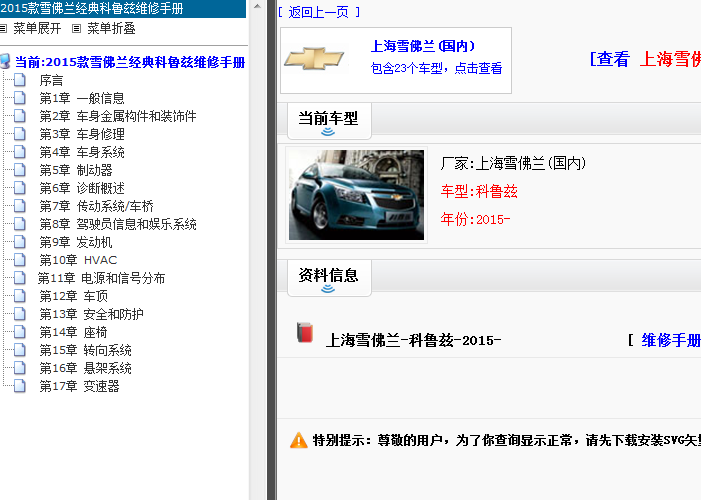Click the dark vertical frame splitter bar
The height and width of the screenshot is (500, 701).
(271, 250)
